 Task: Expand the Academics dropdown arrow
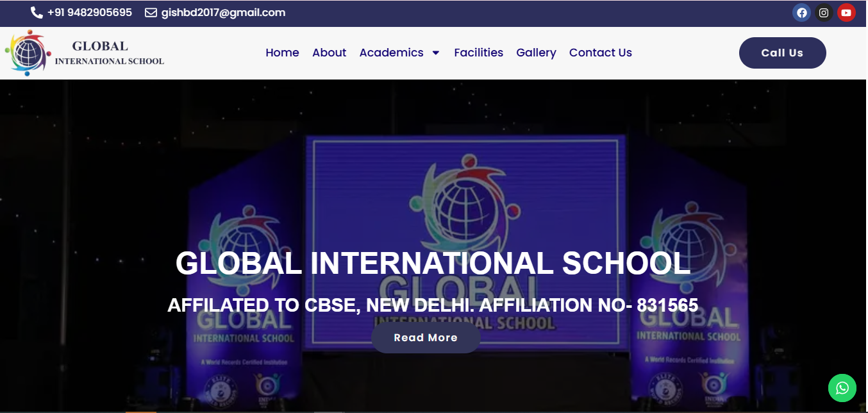click(436, 53)
